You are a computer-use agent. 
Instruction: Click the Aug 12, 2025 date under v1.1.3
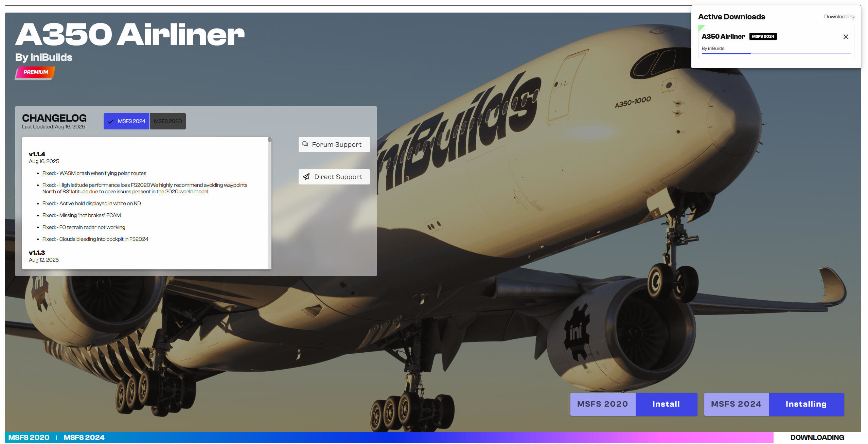(x=44, y=260)
